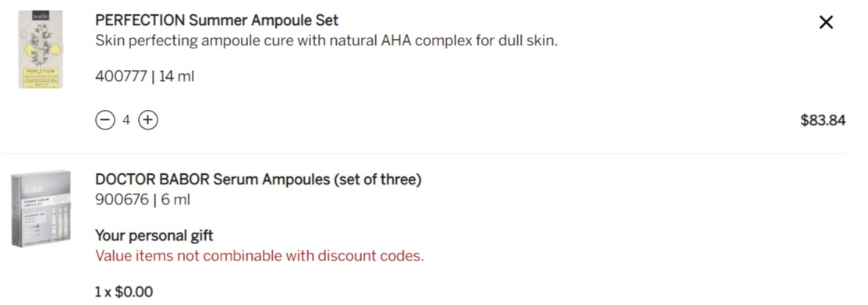Click the 1 x $0.00 gift price
Screen dimensions: 868x305
[124, 292]
